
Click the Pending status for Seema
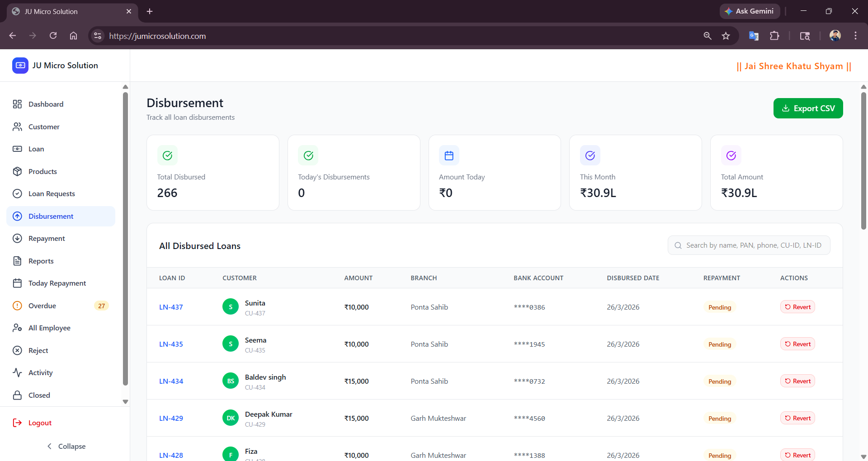[x=720, y=344]
